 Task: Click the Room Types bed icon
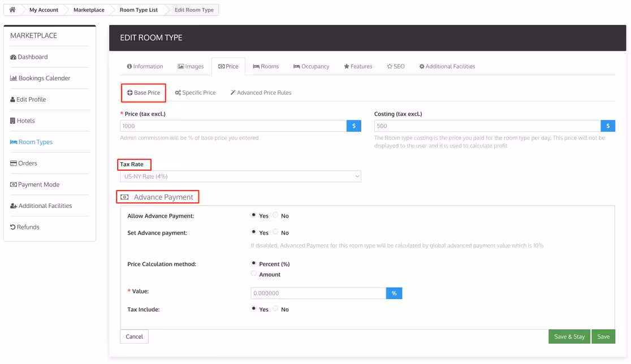[x=13, y=142]
